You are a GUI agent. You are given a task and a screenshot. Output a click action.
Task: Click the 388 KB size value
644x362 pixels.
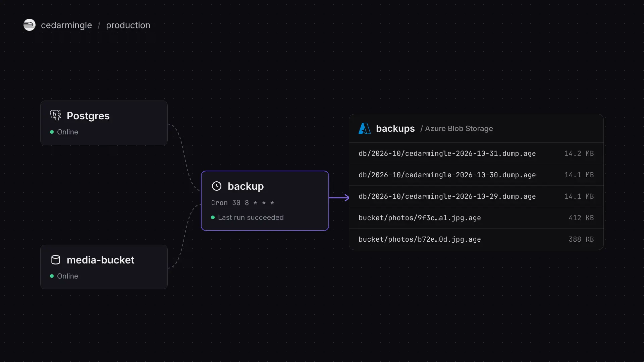[x=581, y=239]
